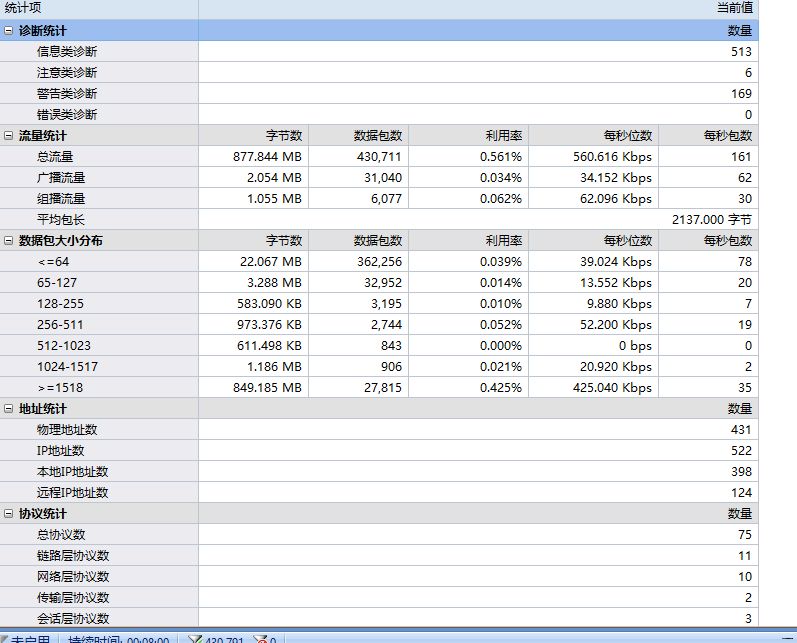Select the 65-127 packet size row
Viewport: 797px width, 643px height.
[379, 283]
